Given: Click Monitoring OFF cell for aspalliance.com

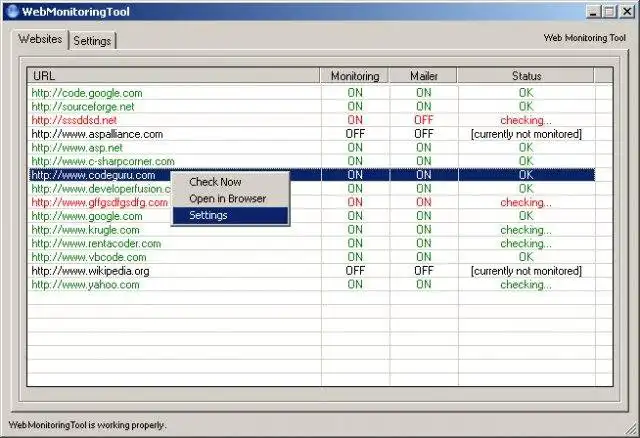Looking at the screenshot, I should click(355, 134).
